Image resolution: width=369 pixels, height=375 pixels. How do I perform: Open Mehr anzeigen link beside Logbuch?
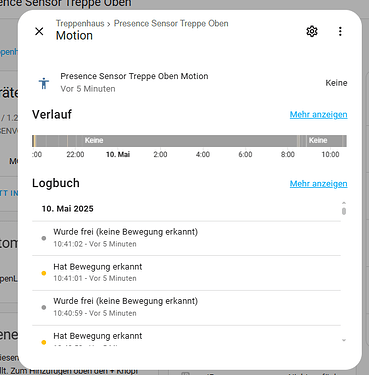pos(318,184)
